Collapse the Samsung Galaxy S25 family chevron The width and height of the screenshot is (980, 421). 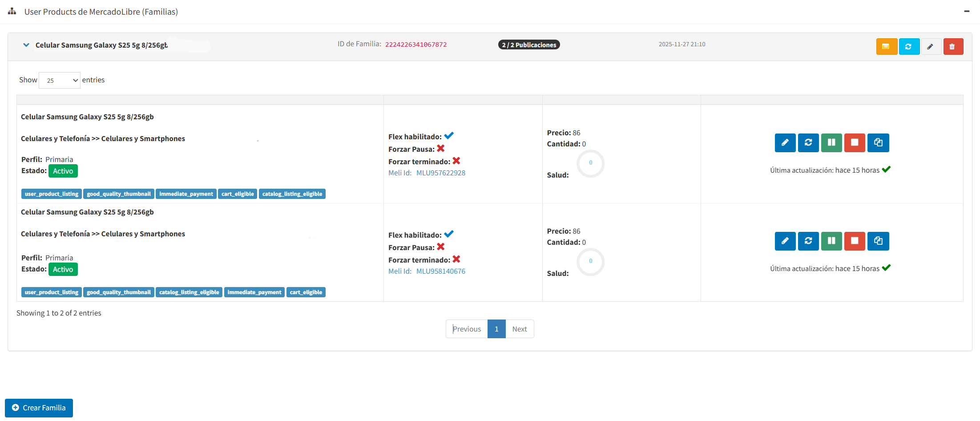[26, 45]
